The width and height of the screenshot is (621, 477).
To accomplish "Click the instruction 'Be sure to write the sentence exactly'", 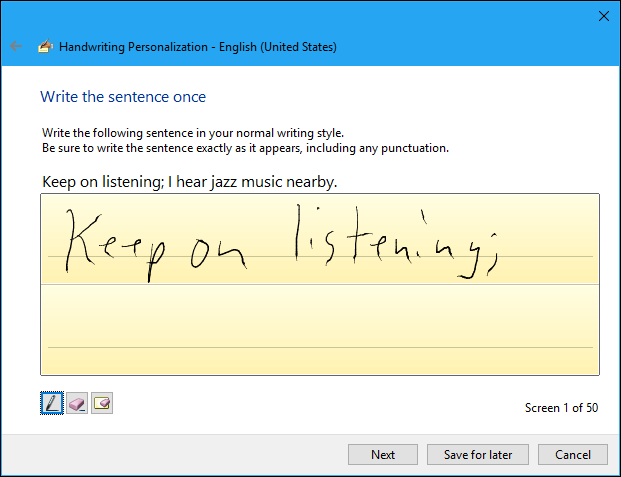I will [x=141, y=148].
